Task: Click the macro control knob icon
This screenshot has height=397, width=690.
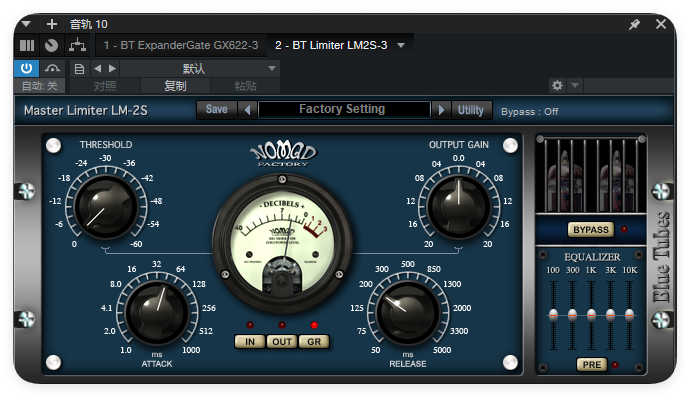Action: click(x=51, y=45)
